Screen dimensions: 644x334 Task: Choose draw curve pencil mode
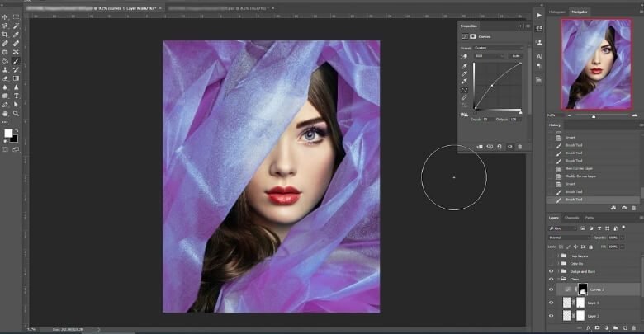pyautogui.click(x=465, y=97)
